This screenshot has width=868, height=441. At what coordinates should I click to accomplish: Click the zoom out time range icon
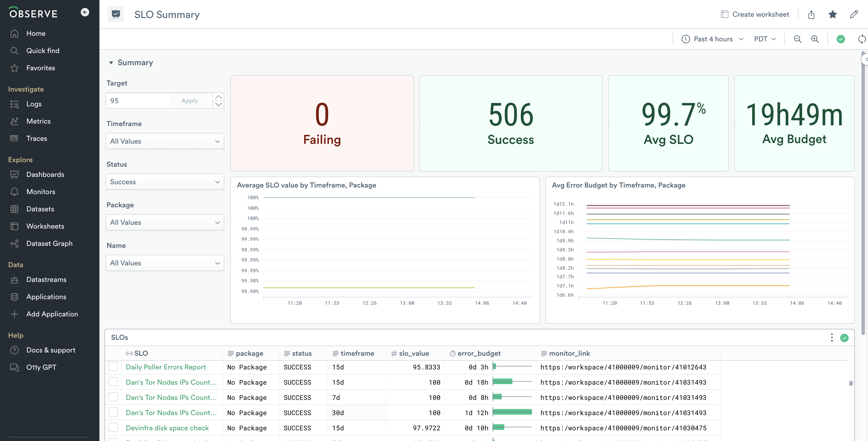coord(797,39)
